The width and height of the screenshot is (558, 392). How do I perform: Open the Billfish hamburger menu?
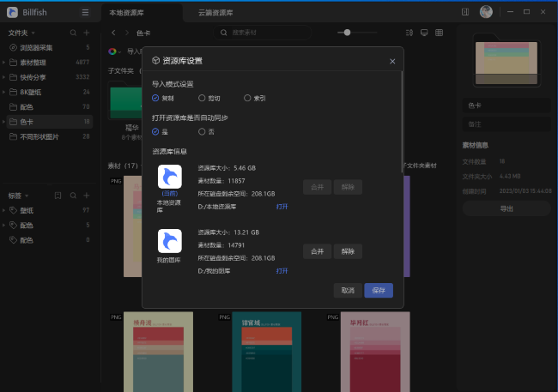pos(84,12)
